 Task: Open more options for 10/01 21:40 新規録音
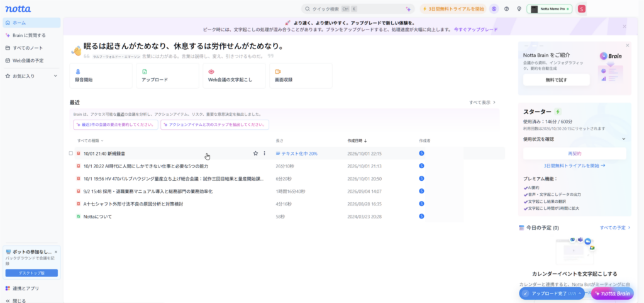coord(265,153)
